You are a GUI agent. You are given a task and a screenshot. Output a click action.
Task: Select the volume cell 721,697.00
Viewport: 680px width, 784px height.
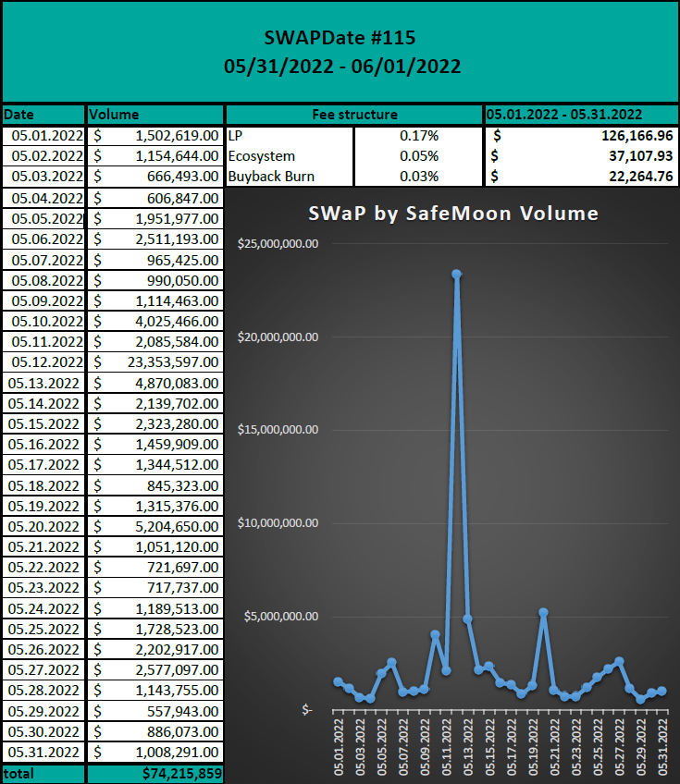pyautogui.click(x=155, y=568)
